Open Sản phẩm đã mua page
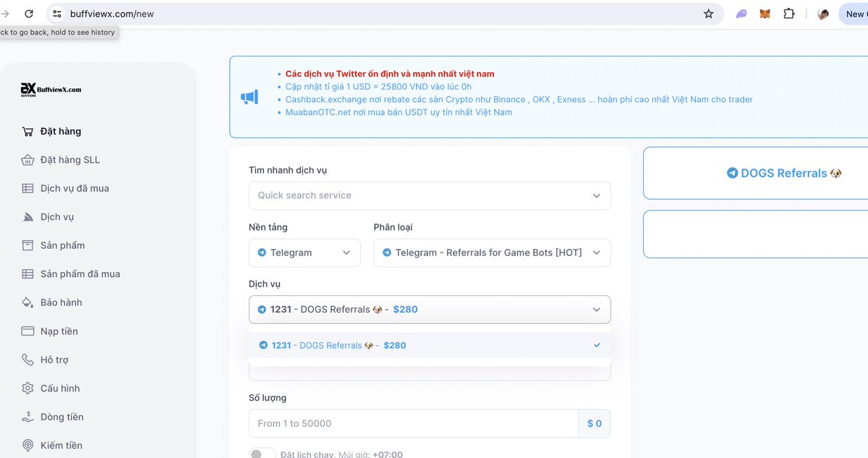Screen dimensions: 868x458 coord(80,274)
